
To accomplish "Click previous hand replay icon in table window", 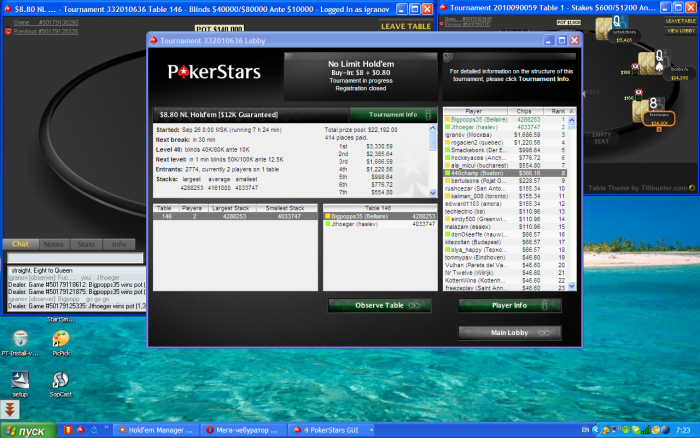I will [8, 31].
